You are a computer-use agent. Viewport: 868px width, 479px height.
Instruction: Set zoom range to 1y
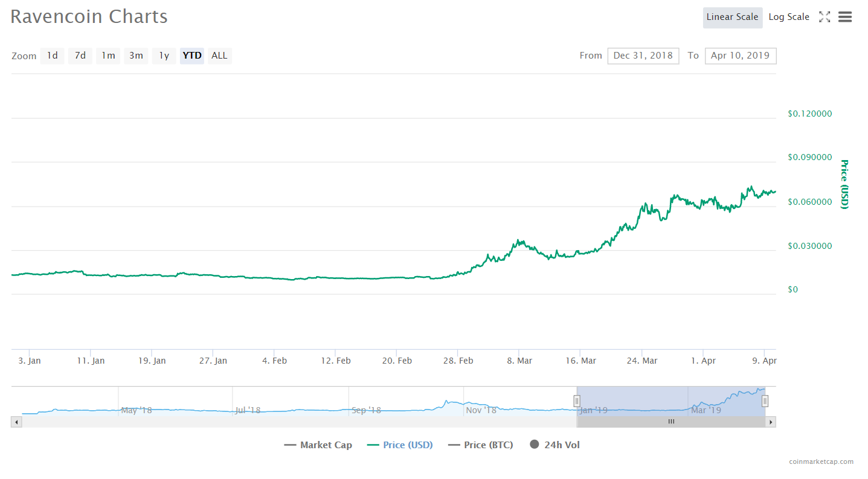point(164,56)
